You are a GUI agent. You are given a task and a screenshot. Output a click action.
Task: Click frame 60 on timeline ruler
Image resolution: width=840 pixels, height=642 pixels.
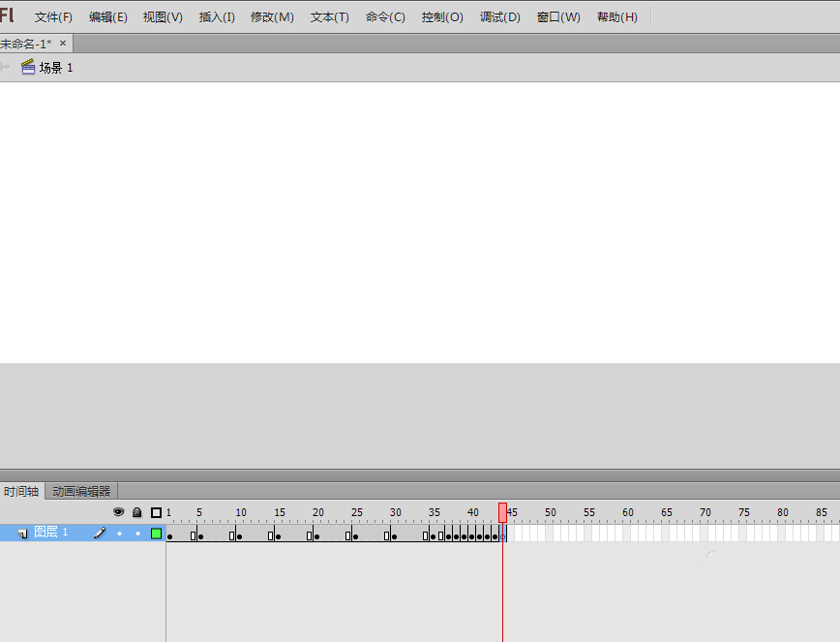pyautogui.click(x=628, y=513)
